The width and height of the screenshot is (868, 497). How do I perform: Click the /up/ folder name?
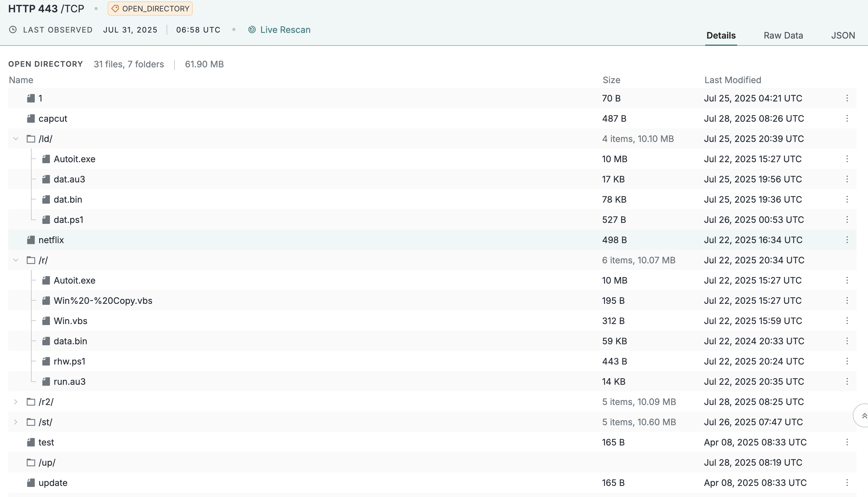point(47,463)
